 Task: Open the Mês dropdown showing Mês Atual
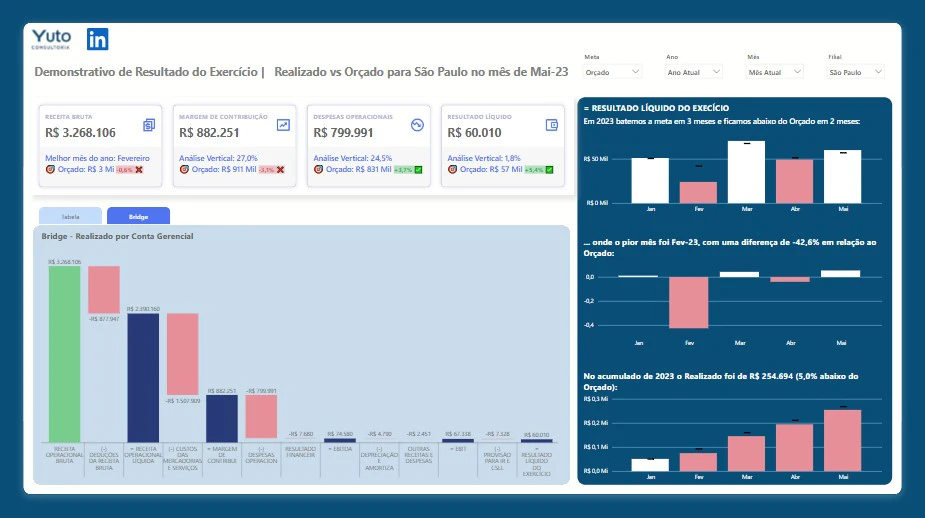tap(775, 72)
